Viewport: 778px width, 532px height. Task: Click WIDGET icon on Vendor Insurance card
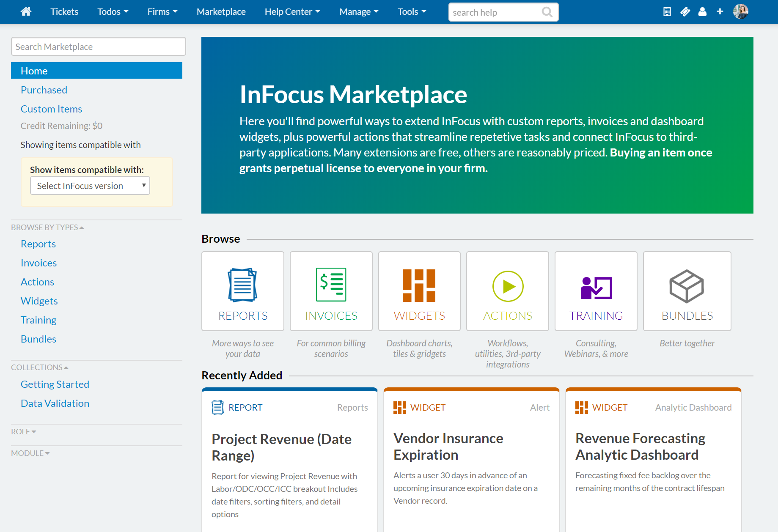coord(399,408)
